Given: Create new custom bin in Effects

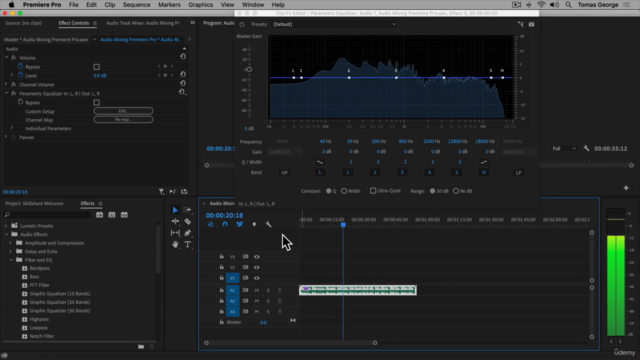Looking at the screenshot, I should [x=141, y=347].
